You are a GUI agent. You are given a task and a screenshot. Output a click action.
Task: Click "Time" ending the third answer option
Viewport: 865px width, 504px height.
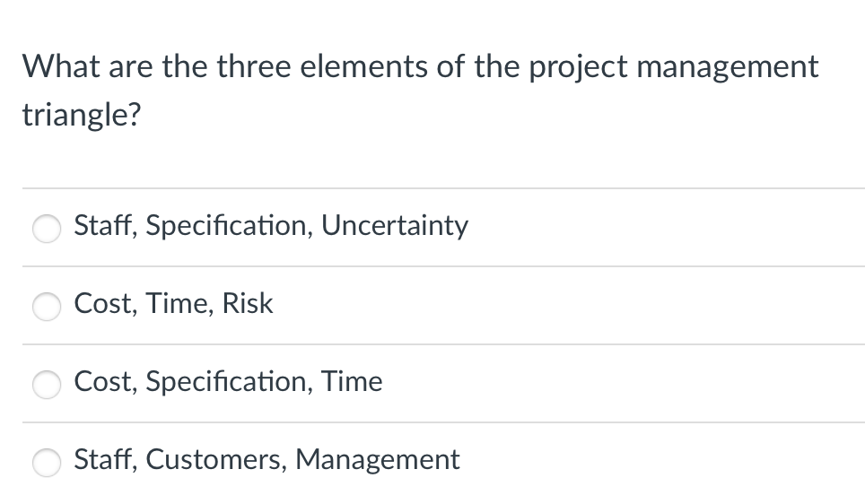pos(352,381)
